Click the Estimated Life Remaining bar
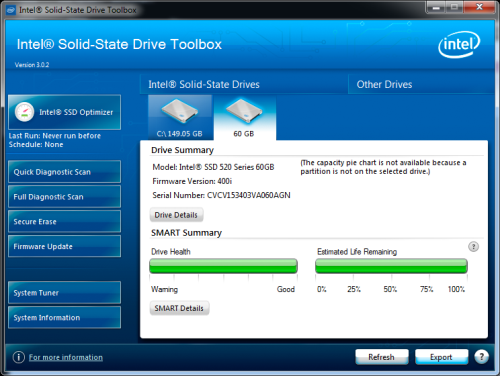Image resolution: width=500 pixels, height=376 pixels. [x=391, y=266]
